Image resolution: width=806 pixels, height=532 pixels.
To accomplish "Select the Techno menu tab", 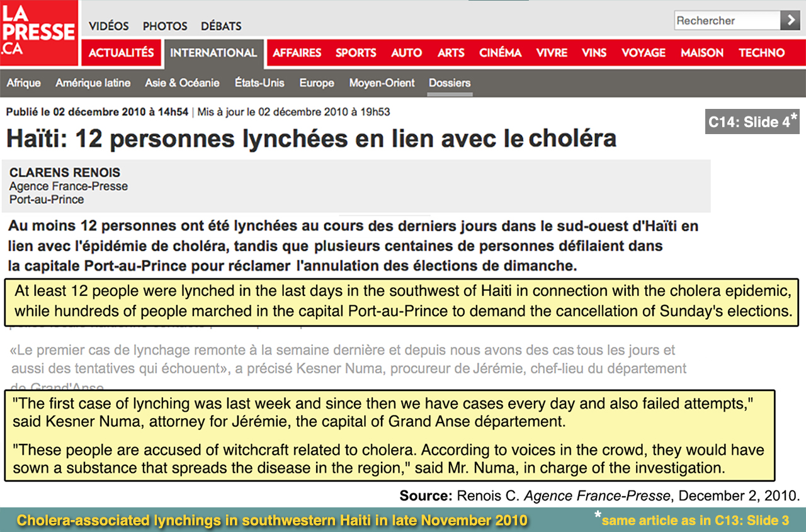I will tap(762, 53).
